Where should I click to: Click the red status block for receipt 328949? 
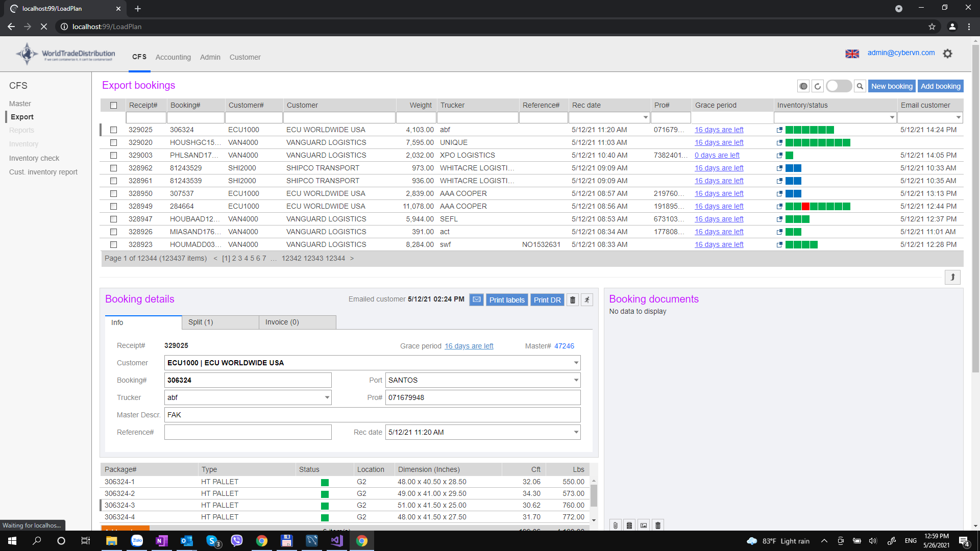point(805,207)
